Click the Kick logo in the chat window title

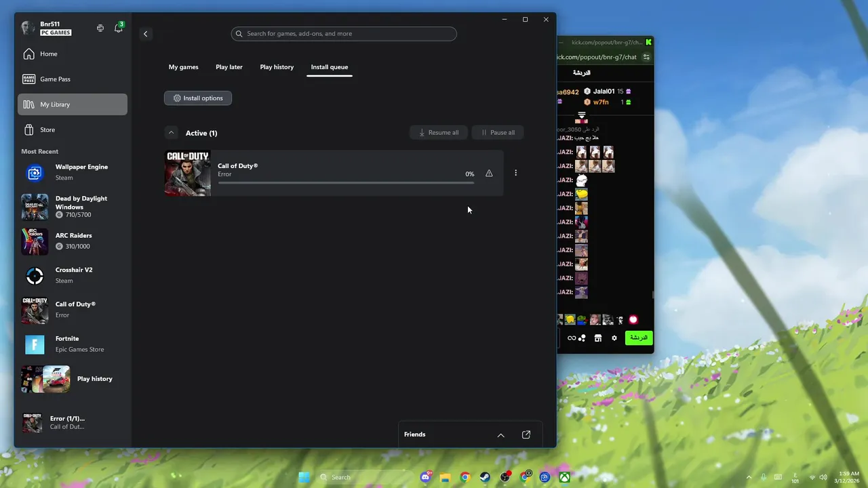[x=648, y=42]
